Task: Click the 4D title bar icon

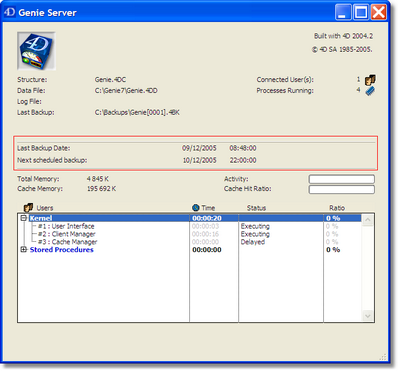Action: tap(9, 12)
